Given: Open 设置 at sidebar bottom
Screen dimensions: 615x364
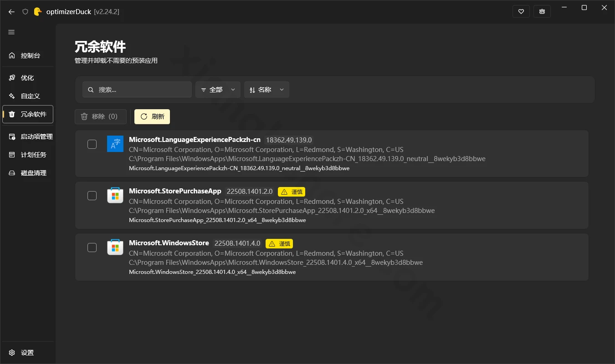Looking at the screenshot, I should (28, 353).
